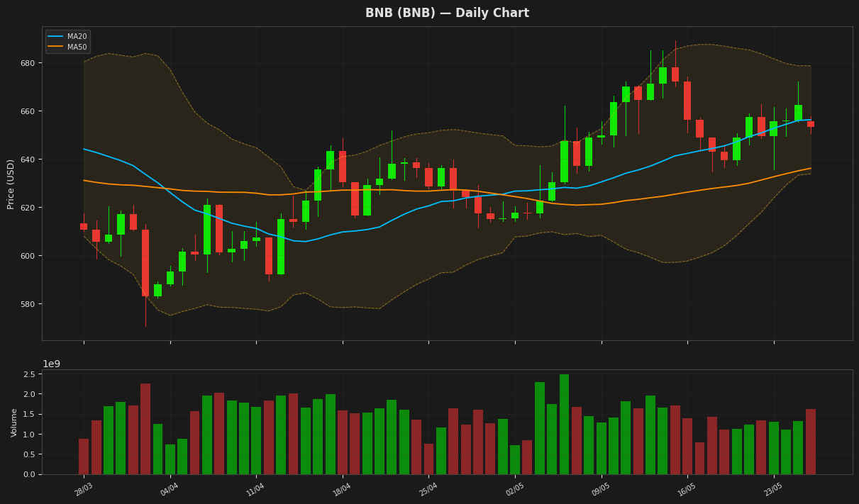The height and width of the screenshot is (504, 859).
Task: Click the final red candlestick at chart's right end
Action: (811, 124)
